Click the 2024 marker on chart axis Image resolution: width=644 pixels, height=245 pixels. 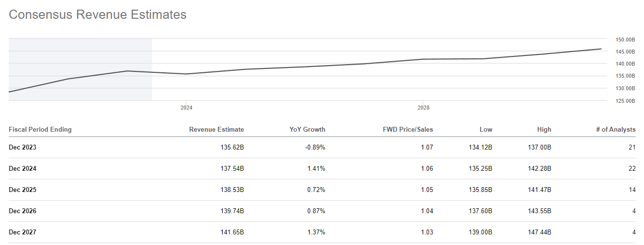[186, 108]
